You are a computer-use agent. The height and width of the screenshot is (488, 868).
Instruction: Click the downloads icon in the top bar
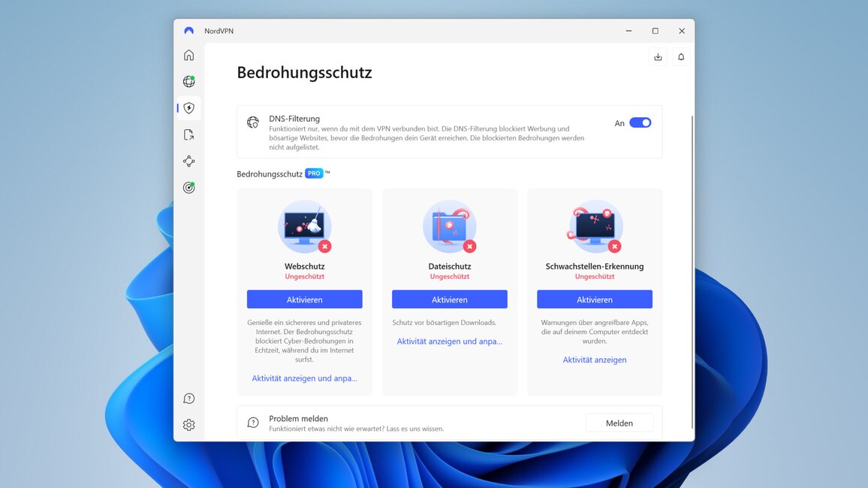click(658, 56)
